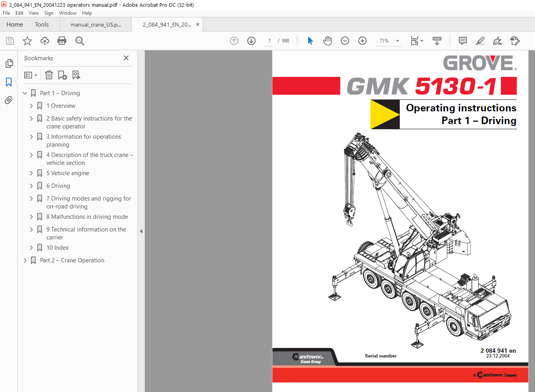Open the find text magnifier icon

tap(80, 41)
